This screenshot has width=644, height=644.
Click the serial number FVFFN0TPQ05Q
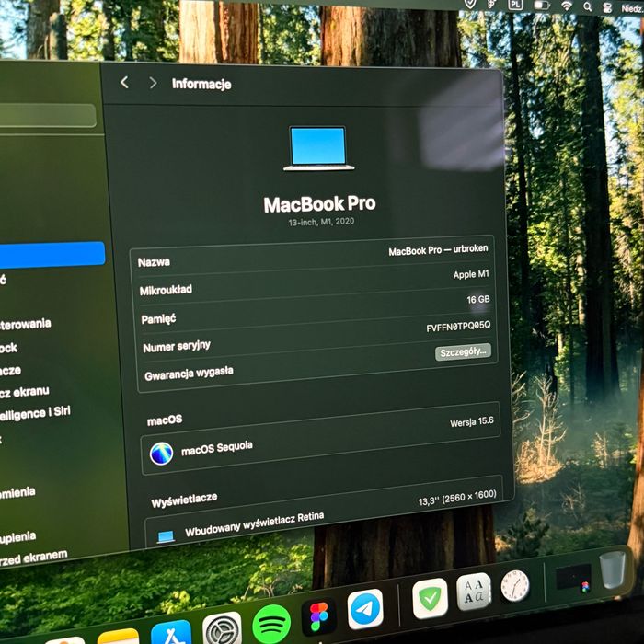coord(458,327)
